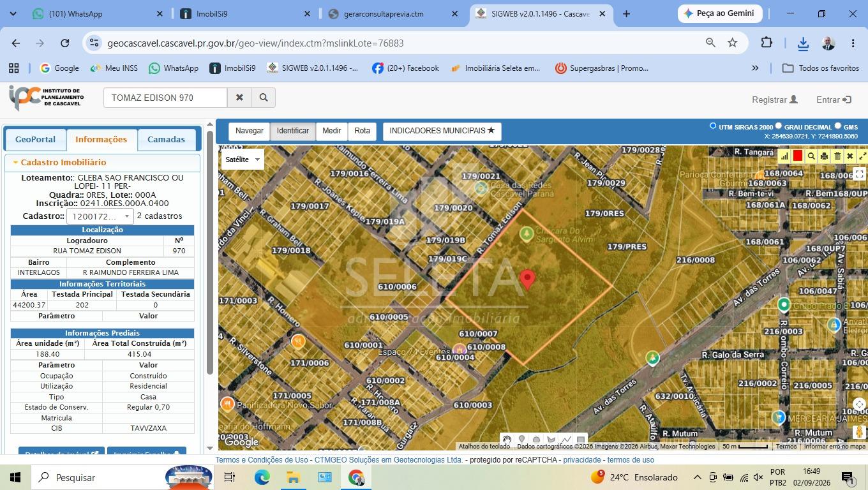This screenshot has height=490, width=868.
Task: Open Meu INSS bookmark
Action: click(114, 68)
